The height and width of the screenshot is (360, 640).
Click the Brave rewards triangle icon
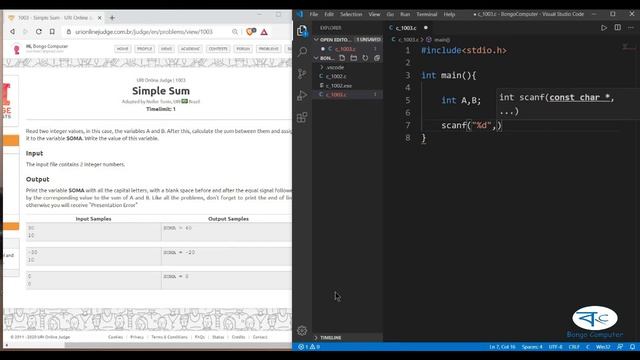click(x=264, y=31)
